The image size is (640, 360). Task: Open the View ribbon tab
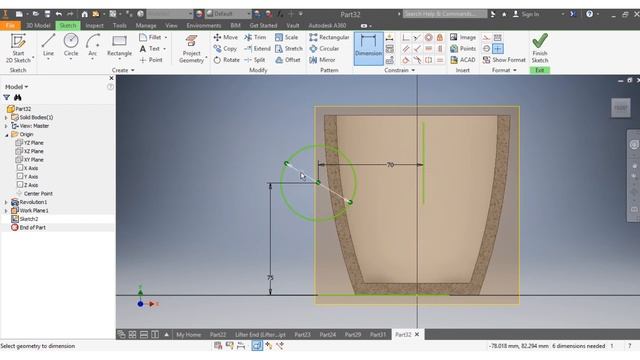pyautogui.click(x=171, y=25)
